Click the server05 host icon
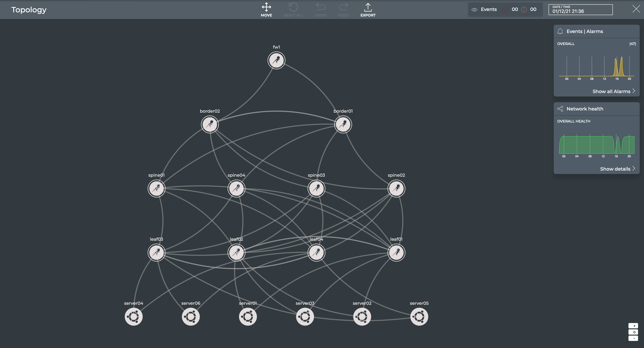 (x=419, y=317)
